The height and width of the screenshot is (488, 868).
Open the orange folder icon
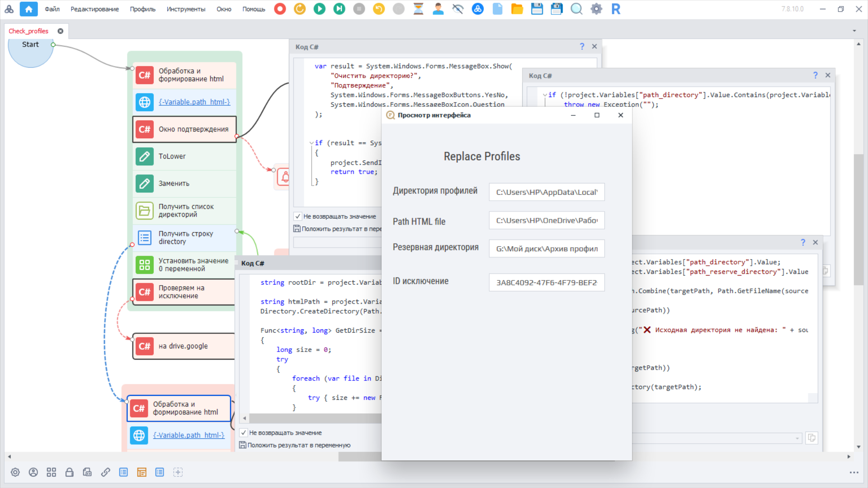coord(517,9)
